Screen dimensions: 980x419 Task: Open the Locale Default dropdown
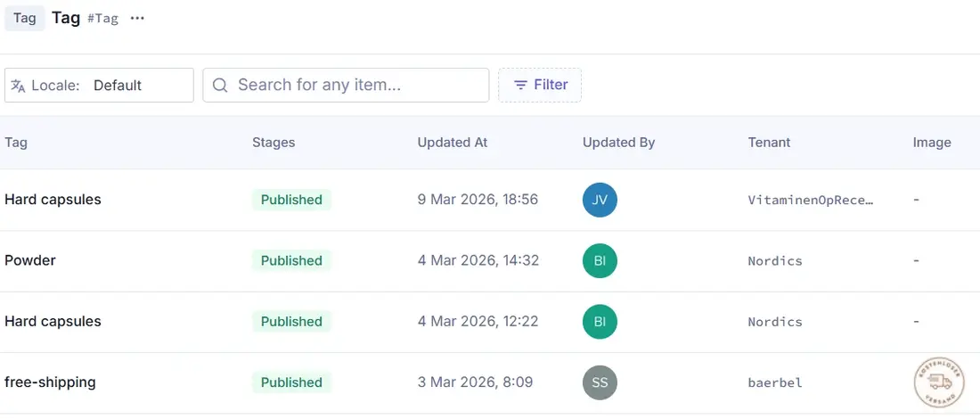(x=99, y=85)
